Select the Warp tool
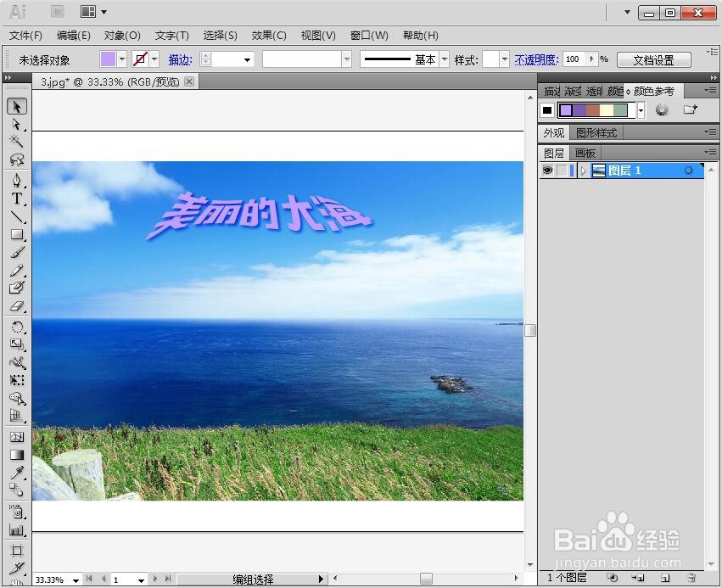Image resolution: width=722 pixels, height=588 pixels. tap(17, 362)
